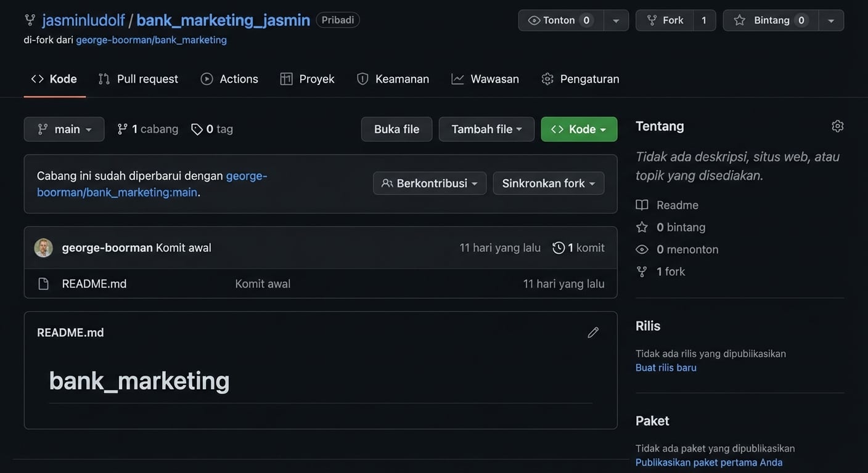Expand the green Kode dropdown button
The image size is (868, 473).
tap(579, 129)
